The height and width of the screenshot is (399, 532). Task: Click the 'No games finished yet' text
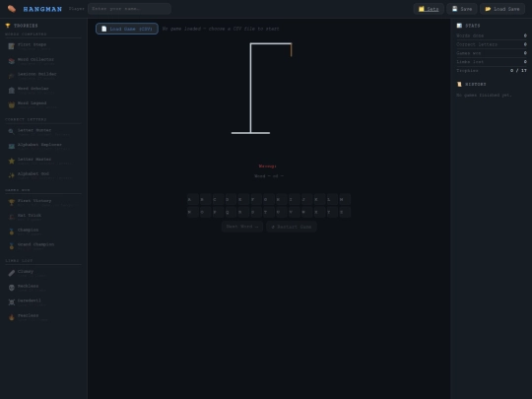[x=484, y=95]
